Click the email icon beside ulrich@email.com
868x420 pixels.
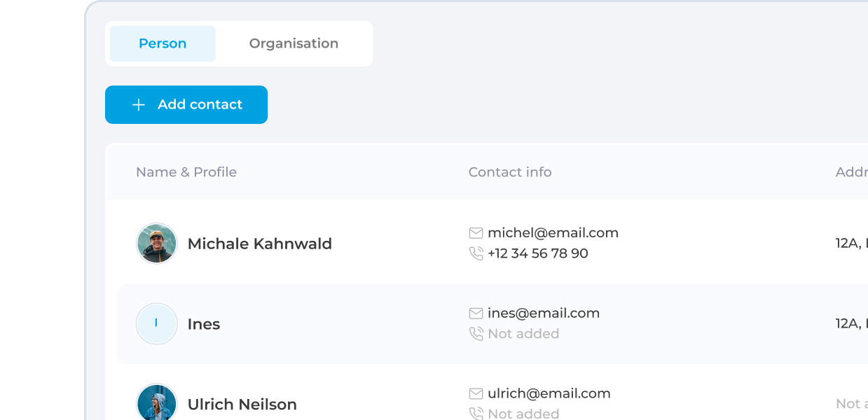pyautogui.click(x=476, y=394)
